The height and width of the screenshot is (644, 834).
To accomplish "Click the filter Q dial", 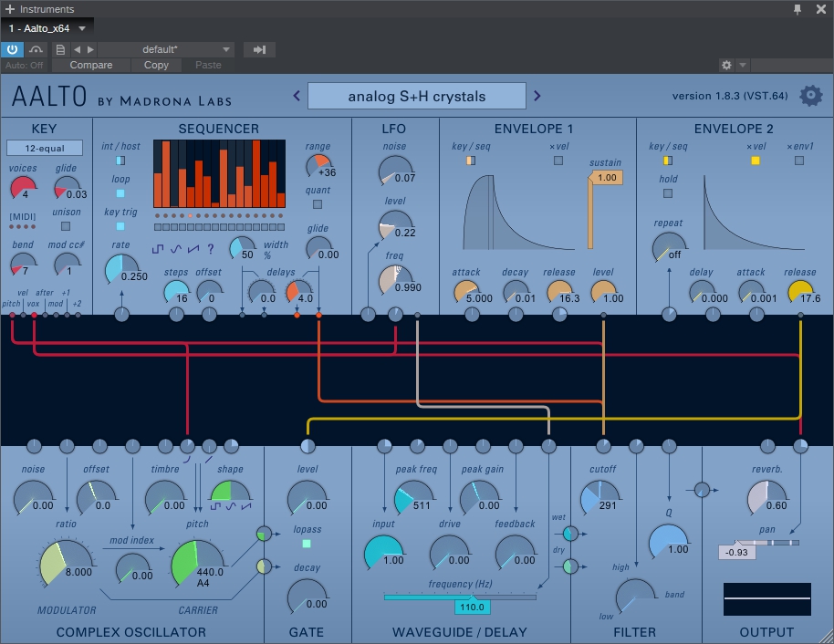I will [x=669, y=542].
